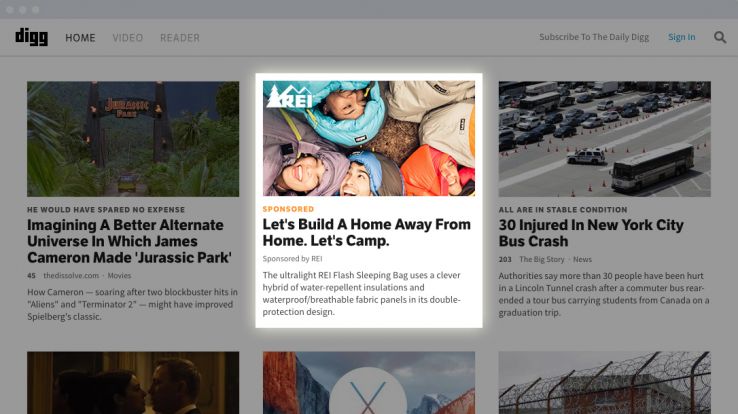The height and width of the screenshot is (414, 738).
Task: Open the Jurassic Park article headline
Action: [129, 241]
